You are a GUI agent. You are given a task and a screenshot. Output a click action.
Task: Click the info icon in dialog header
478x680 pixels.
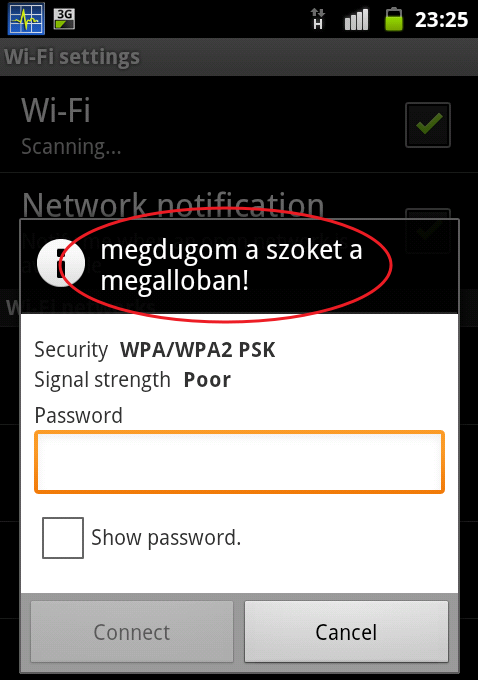click(x=61, y=263)
